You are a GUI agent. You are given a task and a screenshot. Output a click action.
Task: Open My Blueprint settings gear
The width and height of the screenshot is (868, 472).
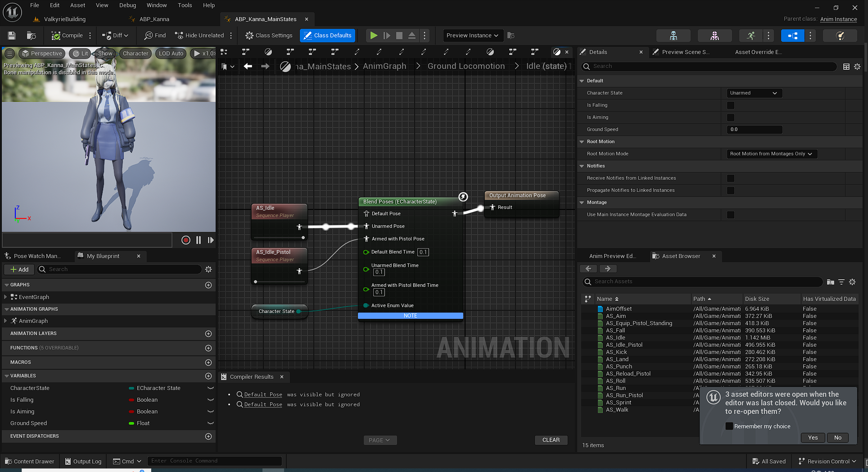208,269
